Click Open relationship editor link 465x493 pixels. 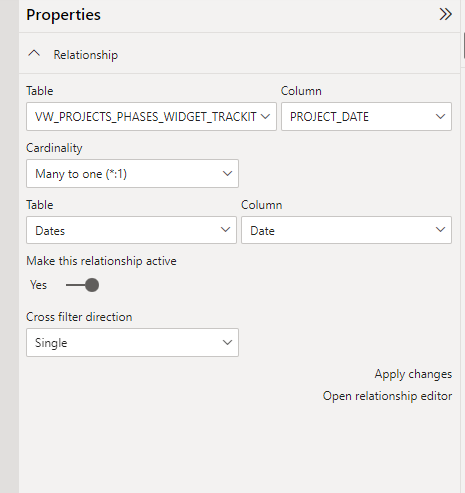tap(387, 396)
